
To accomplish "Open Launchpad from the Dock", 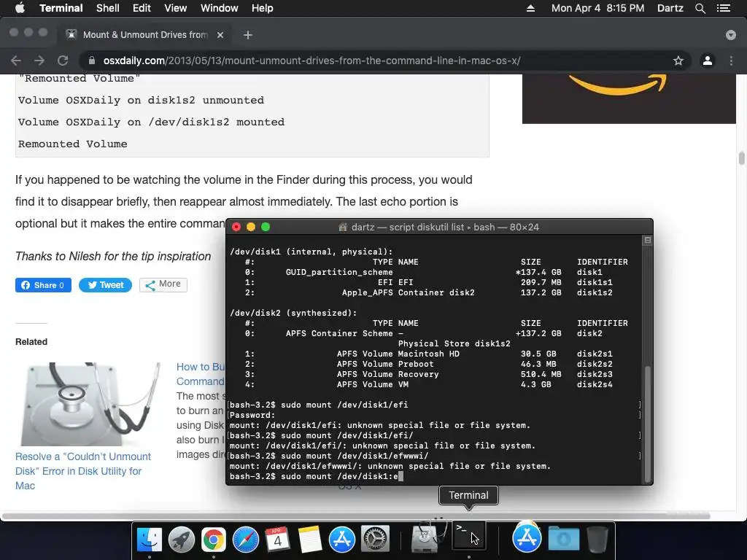I will tap(181, 539).
